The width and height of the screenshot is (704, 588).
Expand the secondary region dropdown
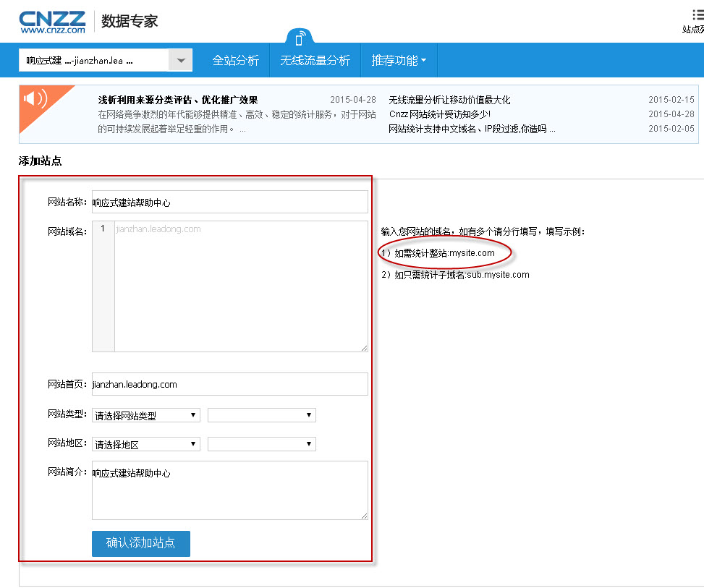[x=261, y=443]
